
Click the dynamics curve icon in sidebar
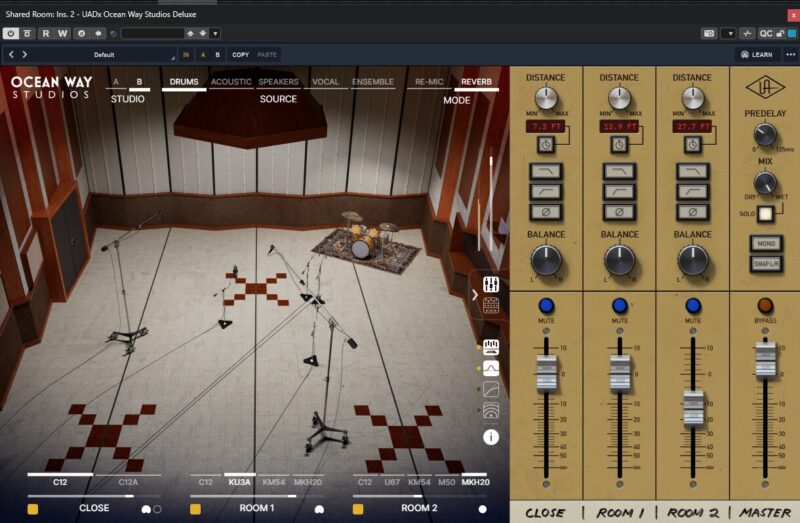pyautogui.click(x=491, y=389)
